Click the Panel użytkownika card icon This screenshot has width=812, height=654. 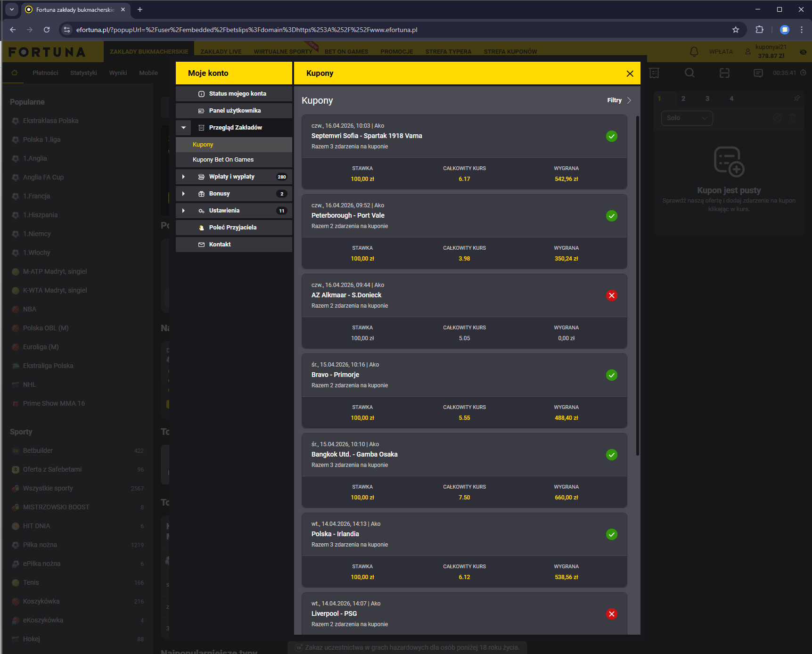[x=201, y=111]
